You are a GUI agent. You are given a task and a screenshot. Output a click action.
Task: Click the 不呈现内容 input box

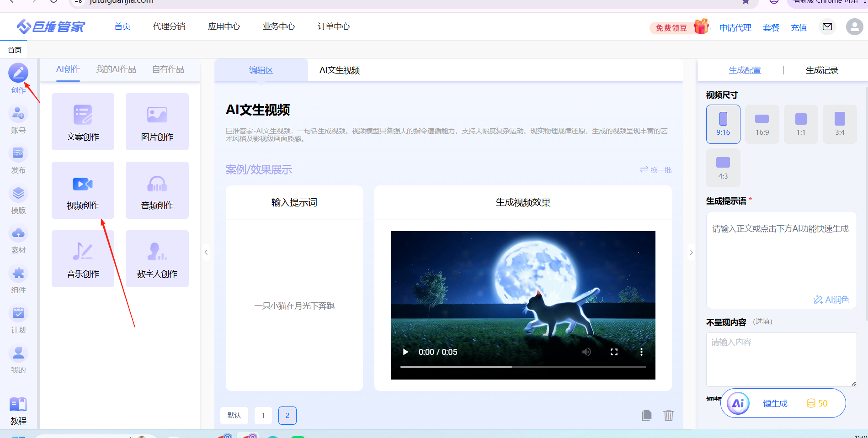pyautogui.click(x=781, y=359)
